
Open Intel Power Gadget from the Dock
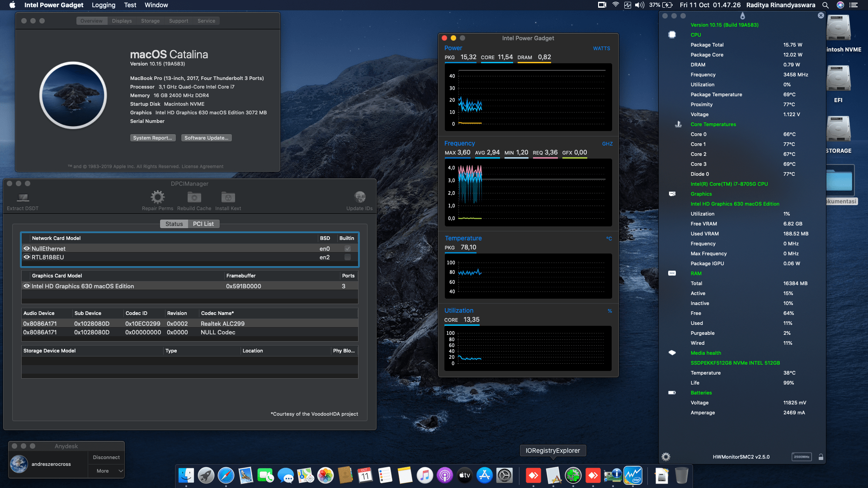[633, 475]
